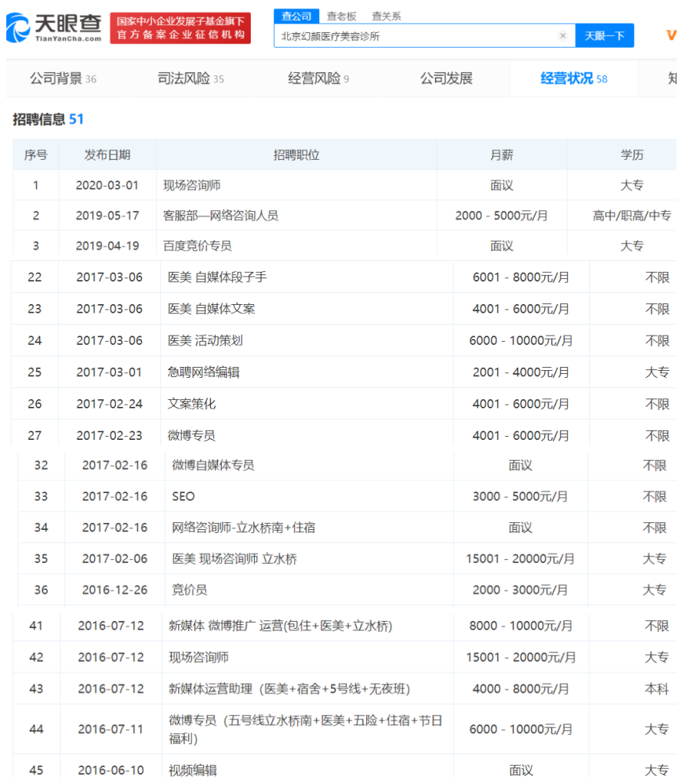Click the orange VIP icon at top right
This screenshot has height=784, width=683.
tap(671, 35)
